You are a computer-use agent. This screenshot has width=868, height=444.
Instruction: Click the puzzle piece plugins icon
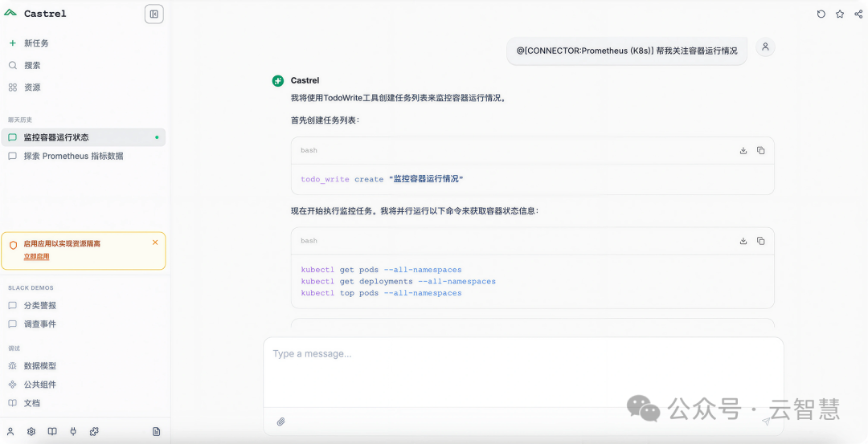[94, 431]
